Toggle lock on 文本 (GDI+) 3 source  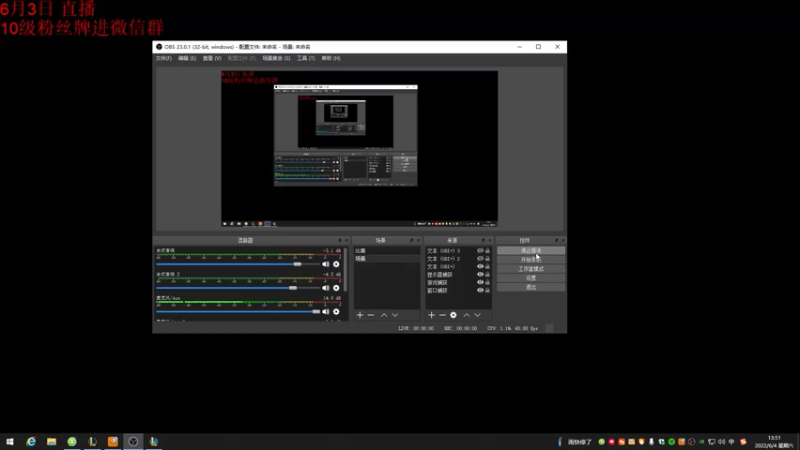coord(487,251)
